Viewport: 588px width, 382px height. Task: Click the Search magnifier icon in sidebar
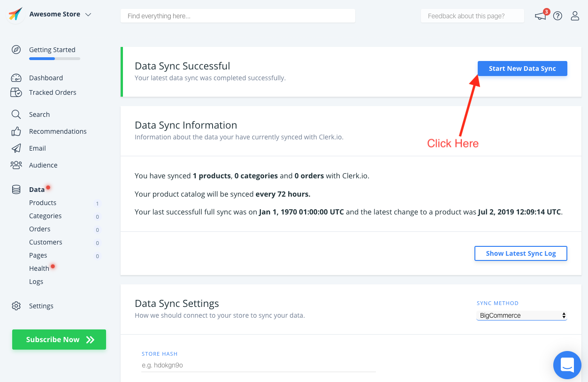(16, 115)
